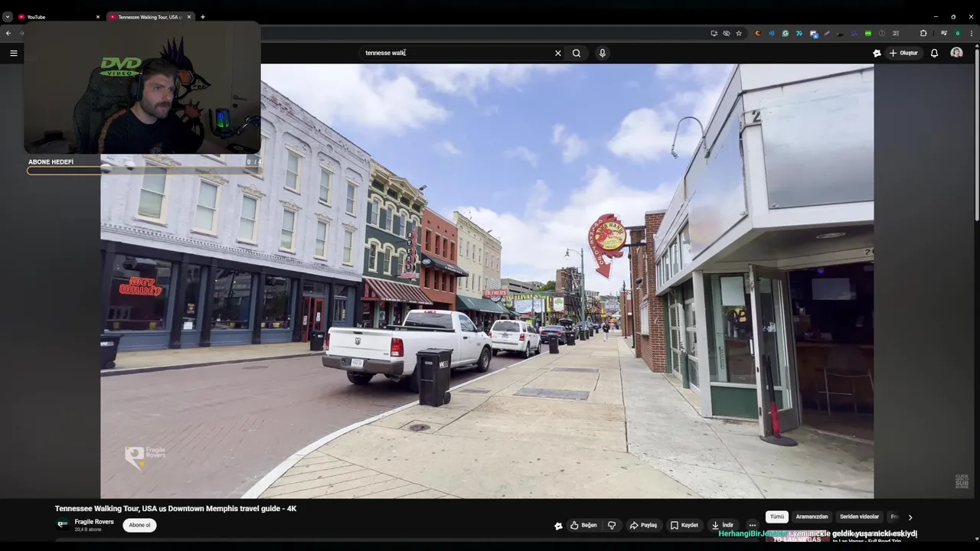Like the video with Beğen

(583, 525)
